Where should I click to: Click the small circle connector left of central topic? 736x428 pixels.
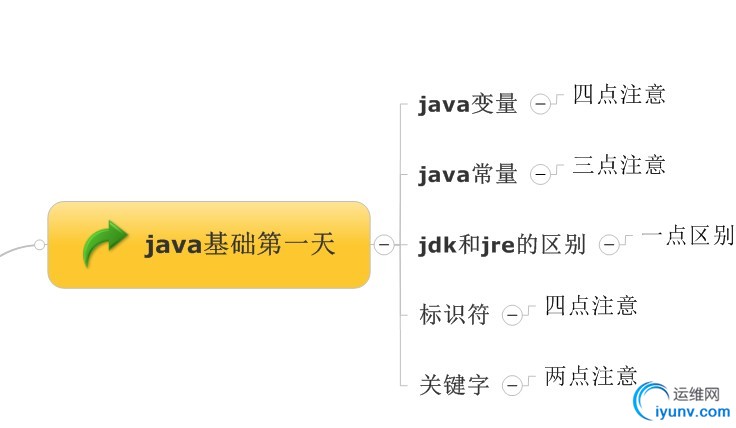[39, 244]
